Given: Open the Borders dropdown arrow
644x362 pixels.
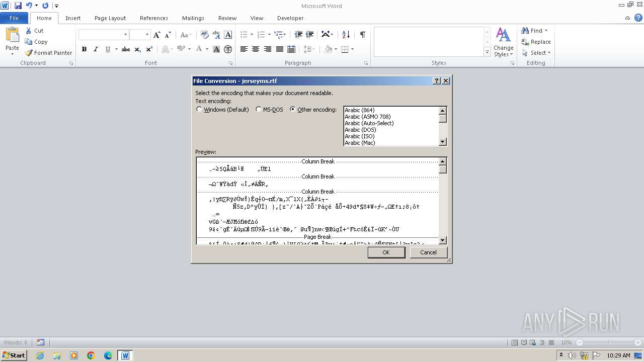Looking at the screenshot, I should (x=352, y=49).
